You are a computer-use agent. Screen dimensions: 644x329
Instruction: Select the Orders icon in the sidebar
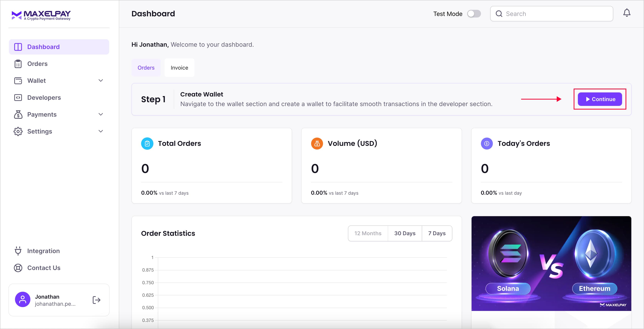point(18,64)
